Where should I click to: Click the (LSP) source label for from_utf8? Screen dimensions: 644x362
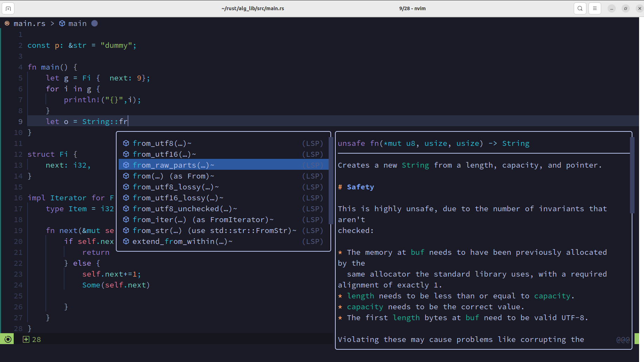[x=313, y=143]
